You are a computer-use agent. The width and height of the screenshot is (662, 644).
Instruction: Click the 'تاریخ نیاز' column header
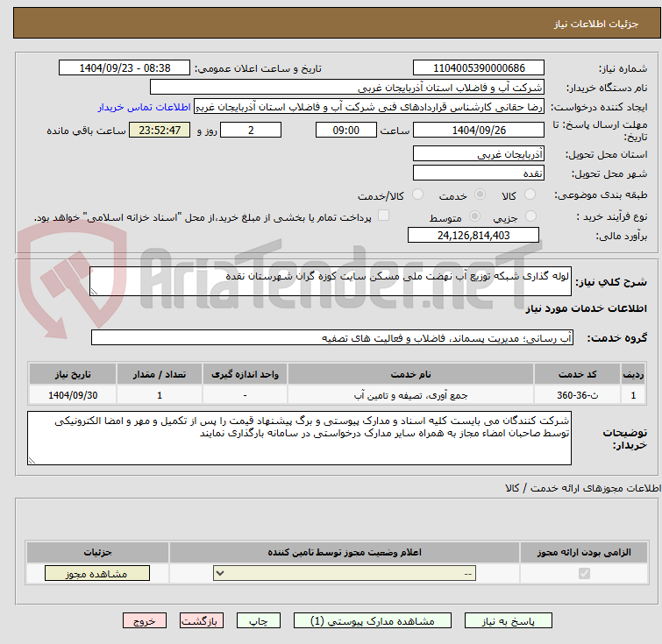(x=73, y=374)
